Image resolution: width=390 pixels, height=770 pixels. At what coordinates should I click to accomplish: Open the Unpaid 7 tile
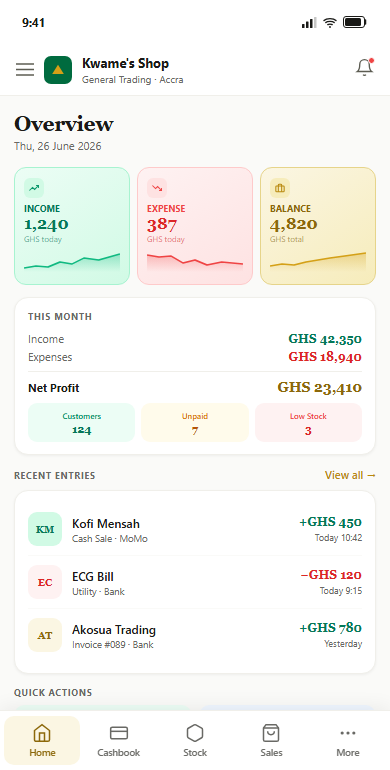click(x=195, y=423)
